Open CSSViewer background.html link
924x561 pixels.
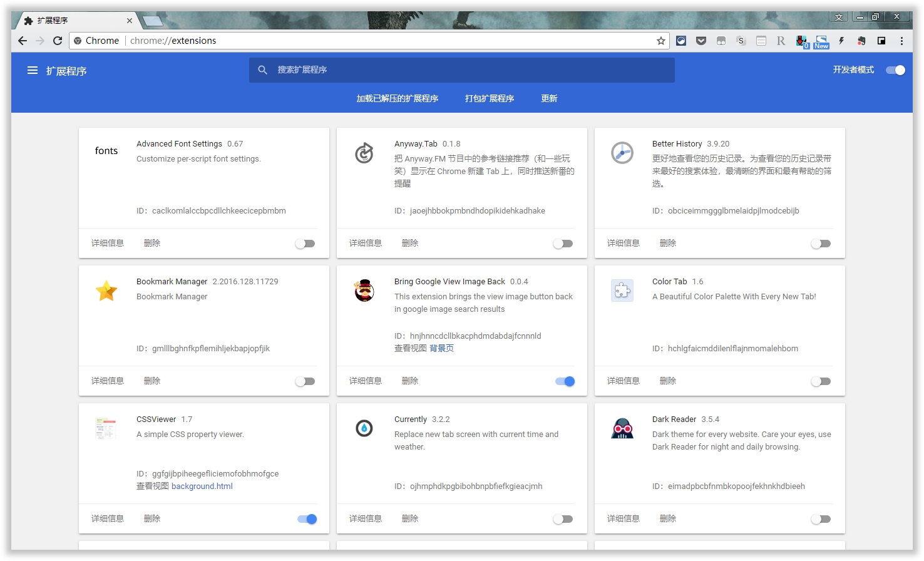(202, 486)
